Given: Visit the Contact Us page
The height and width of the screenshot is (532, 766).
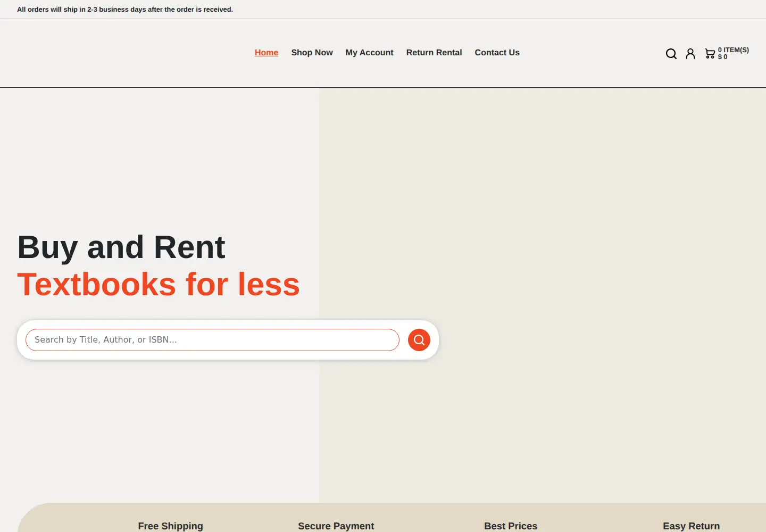Looking at the screenshot, I should coord(497,53).
